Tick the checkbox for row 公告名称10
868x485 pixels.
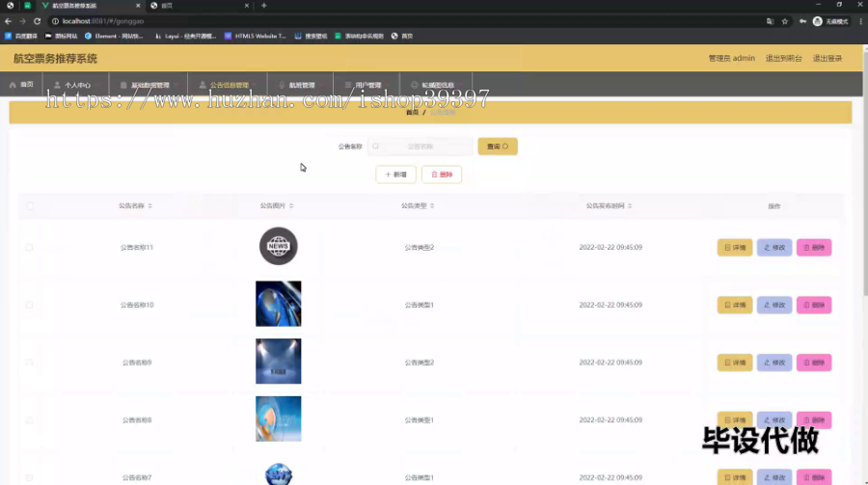[x=29, y=305]
